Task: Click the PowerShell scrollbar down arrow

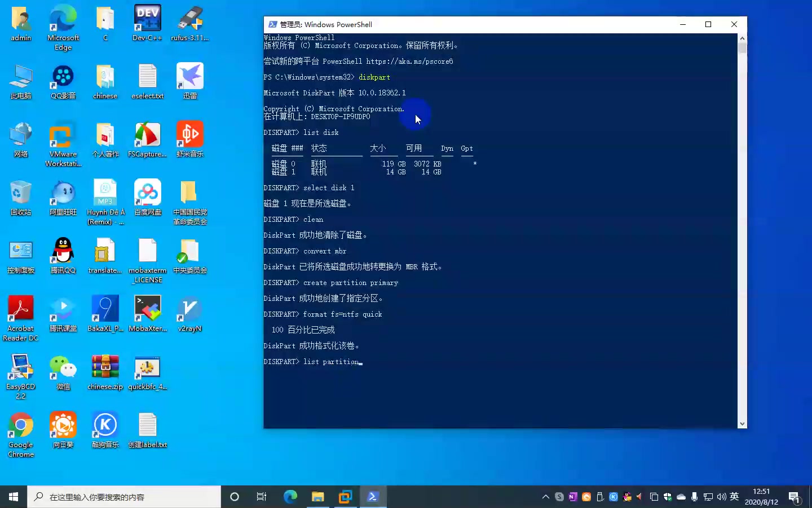Action: point(742,423)
